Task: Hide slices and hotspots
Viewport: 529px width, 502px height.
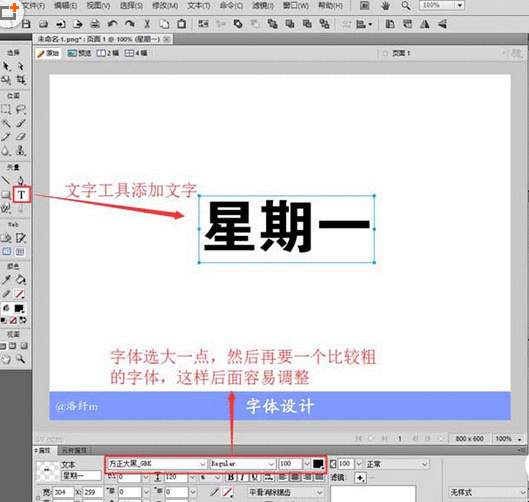Action: pos(6,252)
